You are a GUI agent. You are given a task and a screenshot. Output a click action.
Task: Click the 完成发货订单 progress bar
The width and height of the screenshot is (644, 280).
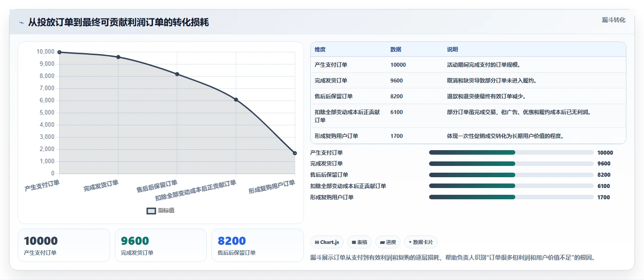pyautogui.click(x=511, y=164)
